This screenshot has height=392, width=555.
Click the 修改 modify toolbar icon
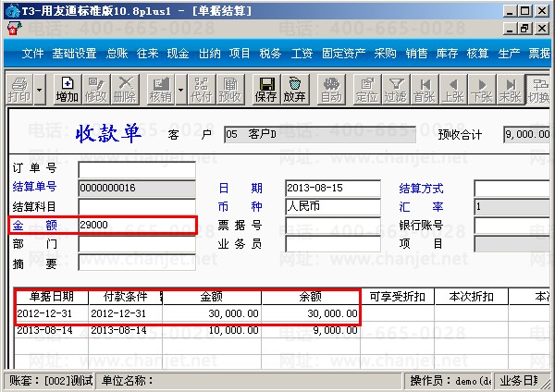point(96,90)
